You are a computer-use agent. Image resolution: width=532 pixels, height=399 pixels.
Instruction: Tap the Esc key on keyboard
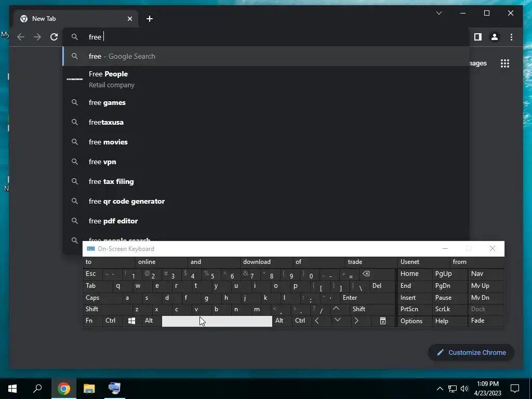click(x=92, y=274)
